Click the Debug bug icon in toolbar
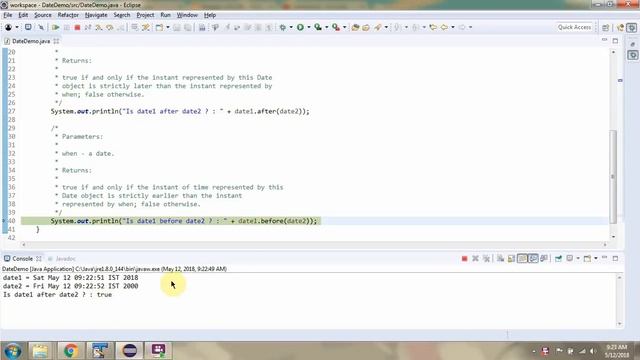This screenshot has height=360, width=640. [282, 27]
